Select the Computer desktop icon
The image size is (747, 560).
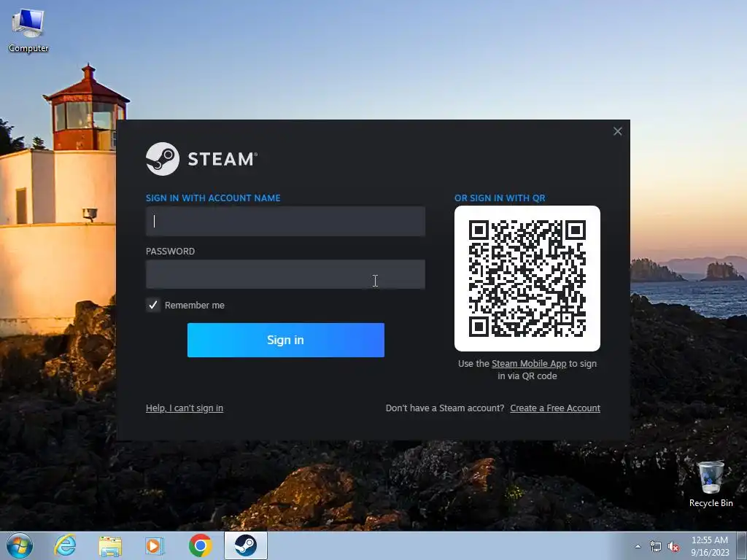pos(28,31)
